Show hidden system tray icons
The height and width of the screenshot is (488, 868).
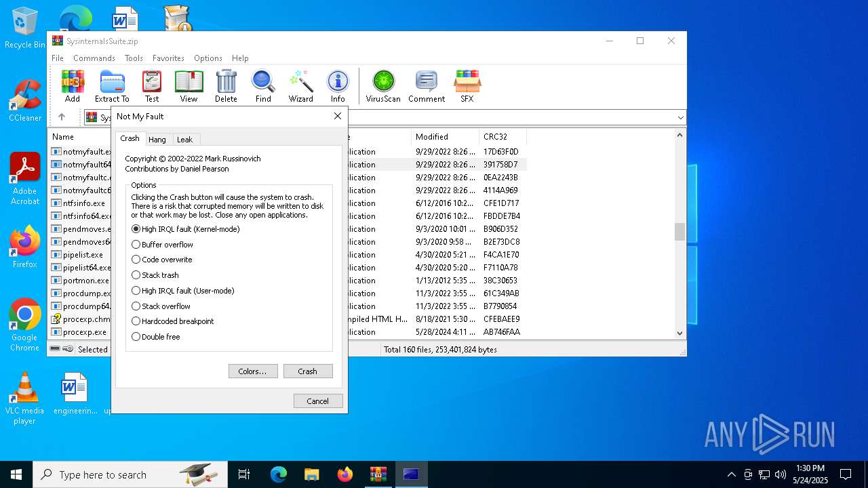click(731, 474)
